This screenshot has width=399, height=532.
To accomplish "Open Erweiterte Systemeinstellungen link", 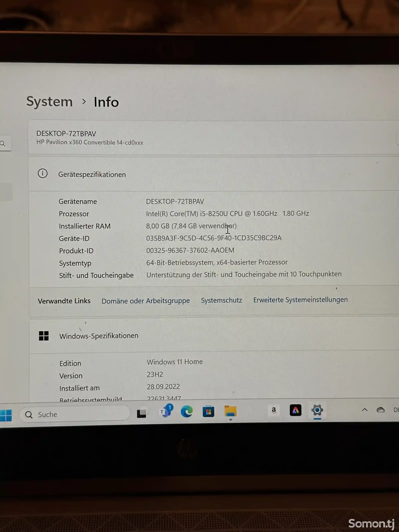I will 300,300.
